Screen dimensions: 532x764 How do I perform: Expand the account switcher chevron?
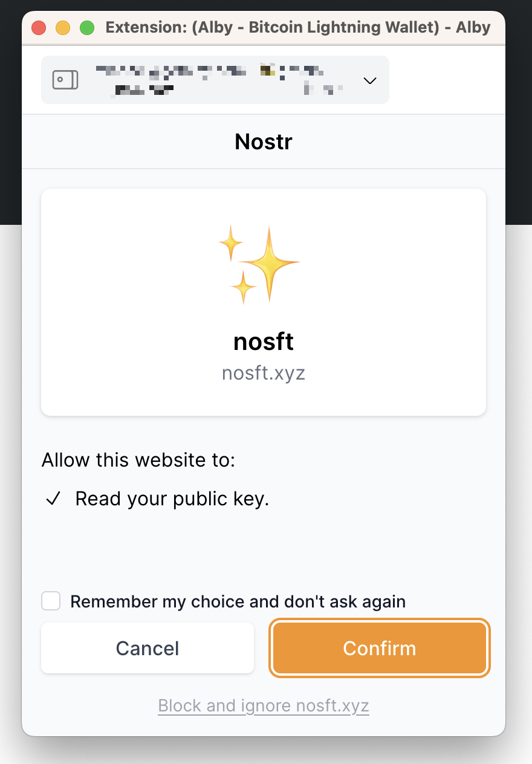pyautogui.click(x=370, y=80)
